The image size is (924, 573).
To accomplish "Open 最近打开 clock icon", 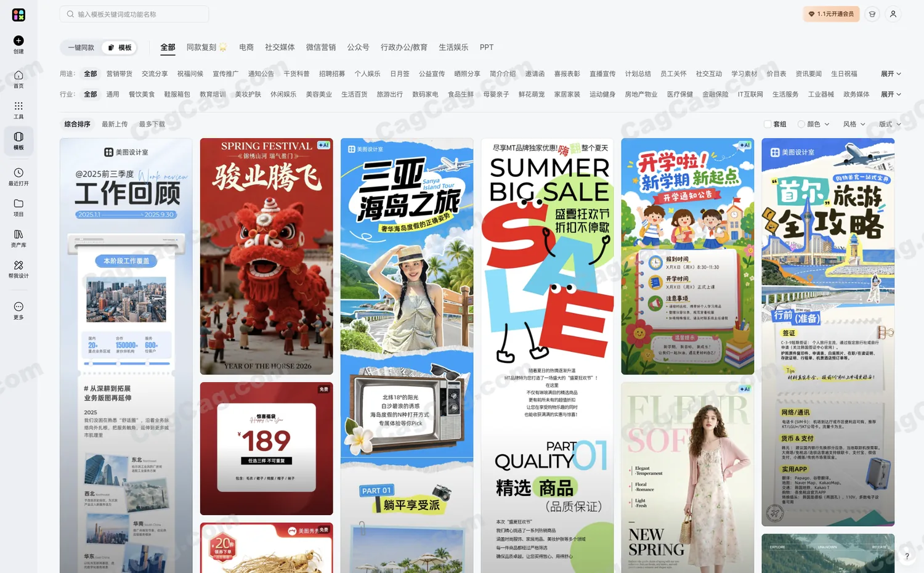I will point(18,173).
